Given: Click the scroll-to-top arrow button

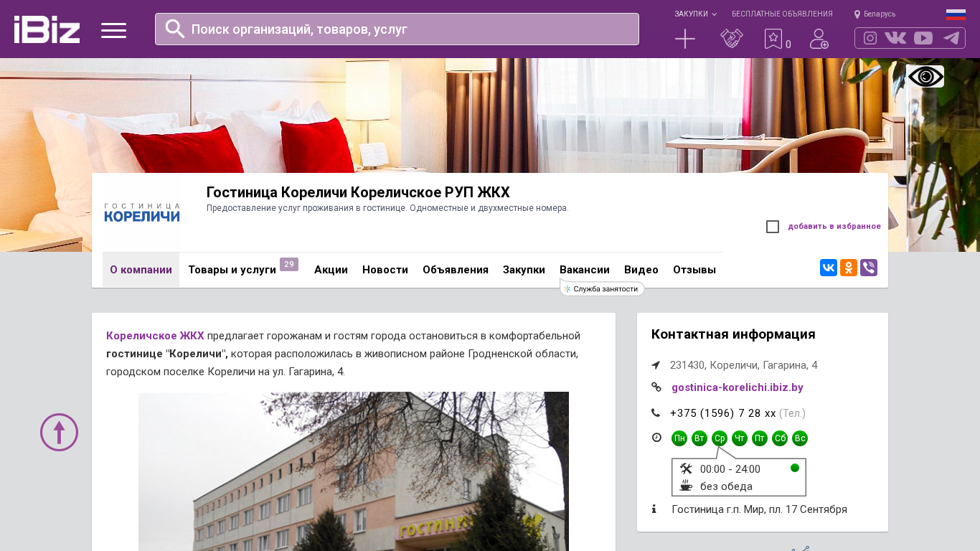Looking at the screenshot, I should [59, 432].
